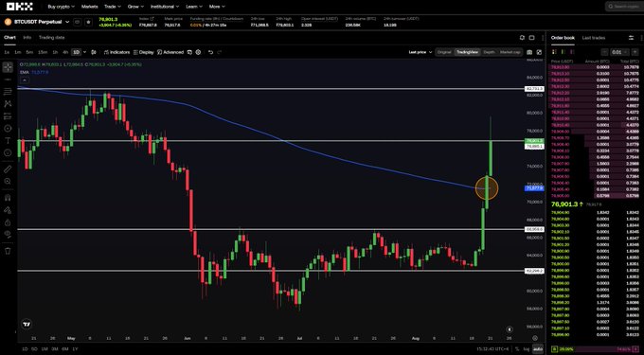Viewport: 644px width, 355px height.
Task: Select the 1m timeframe
Action: pyautogui.click(x=18, y=52)
